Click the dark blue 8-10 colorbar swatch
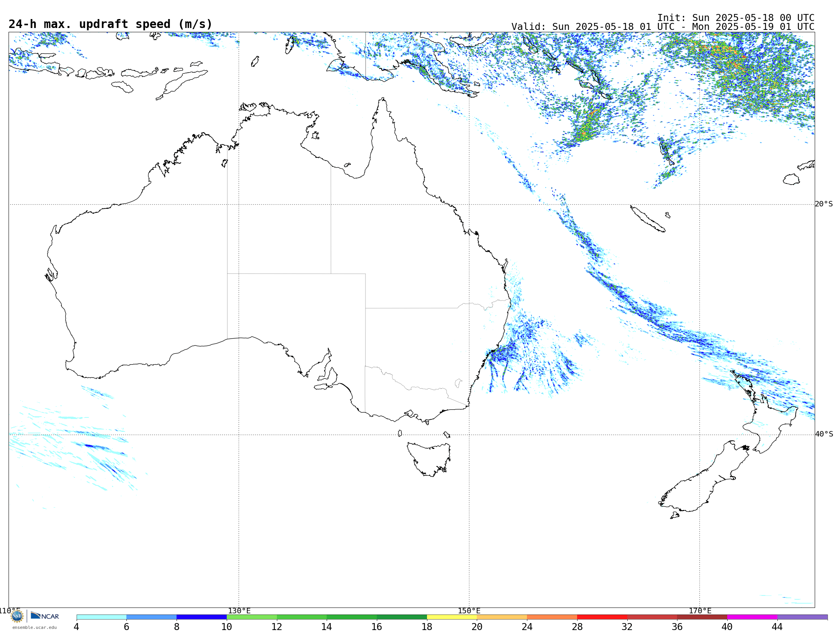Image resolution: width=840 pixels, height=632 pixels. pos(201,617)
